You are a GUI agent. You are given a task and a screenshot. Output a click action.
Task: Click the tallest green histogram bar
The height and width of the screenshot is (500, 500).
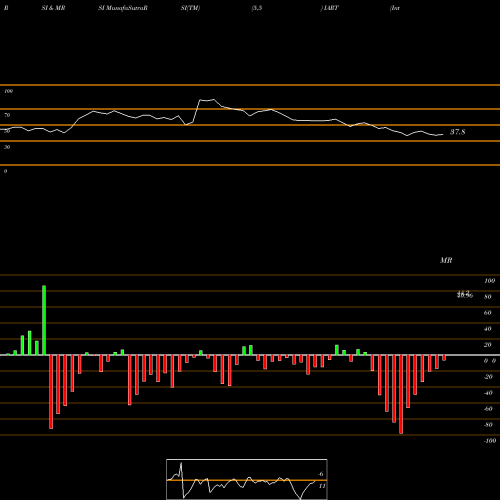(x=44, y=320)
